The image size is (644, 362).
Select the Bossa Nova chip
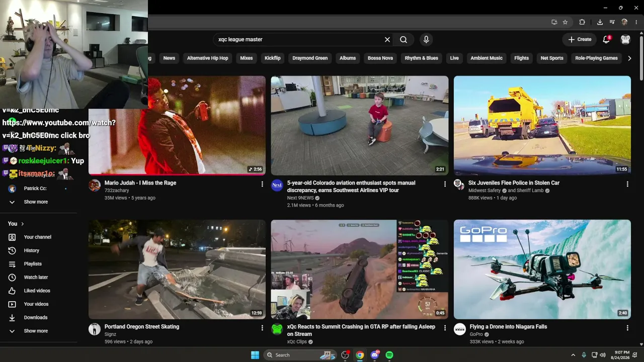[380, 58]
